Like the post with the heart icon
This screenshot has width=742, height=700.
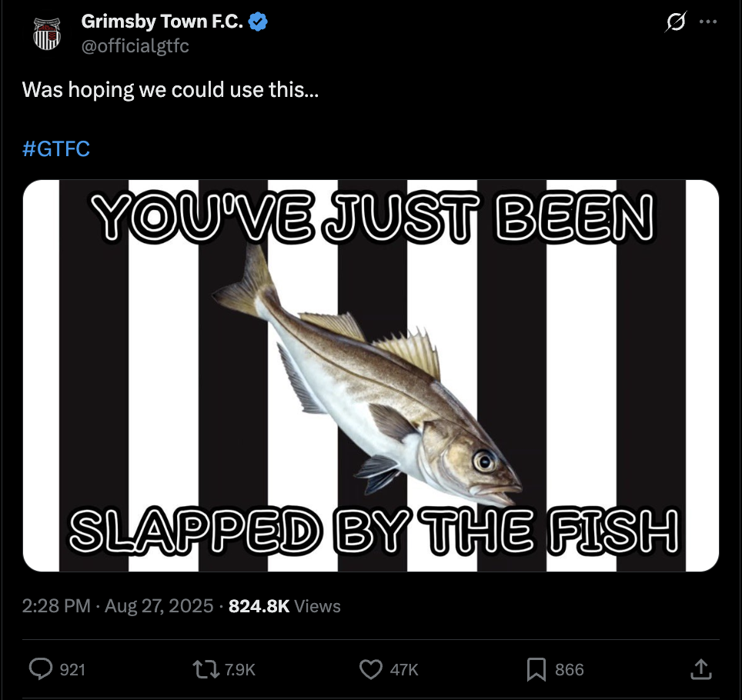click(x=371, y=669)
